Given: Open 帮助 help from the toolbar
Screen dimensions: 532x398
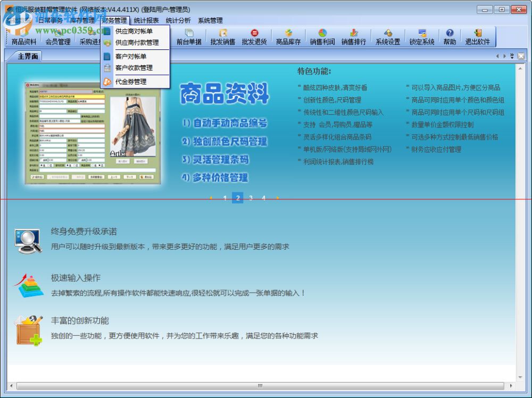Looking at the screenshot, I should pyautogui.click(x=450, y=38).
